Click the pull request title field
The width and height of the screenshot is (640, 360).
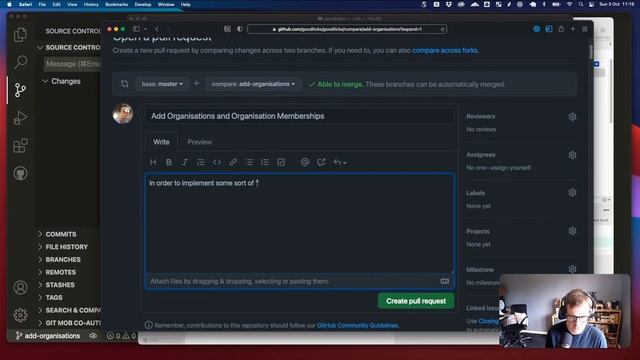pyautogui.click(x=299, y=116)
